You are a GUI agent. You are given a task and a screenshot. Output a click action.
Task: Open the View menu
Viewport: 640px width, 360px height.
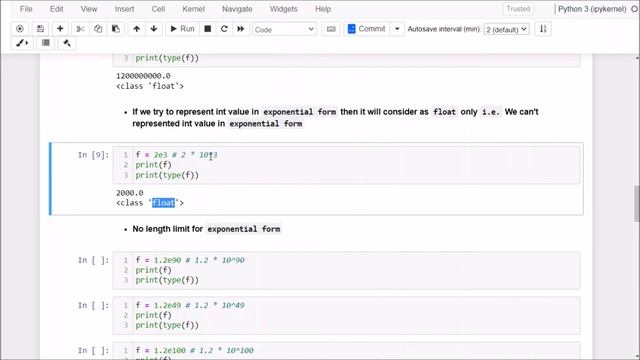[x=89, y=9]
